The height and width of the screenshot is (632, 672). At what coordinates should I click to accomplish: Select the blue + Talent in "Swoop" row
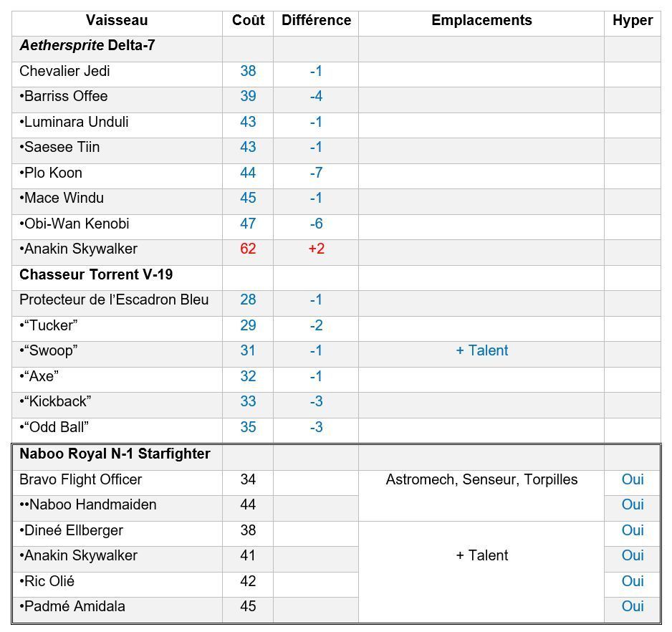point(481,350)
